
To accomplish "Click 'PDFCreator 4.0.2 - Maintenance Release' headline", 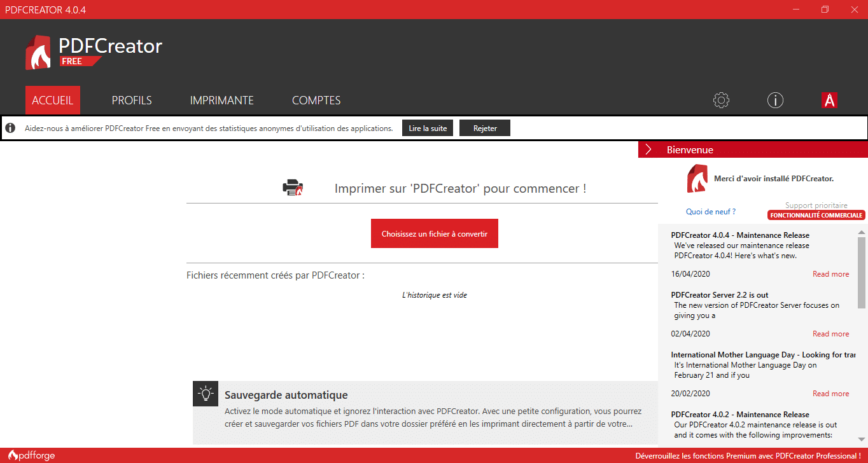I will [x=740, y=415].
